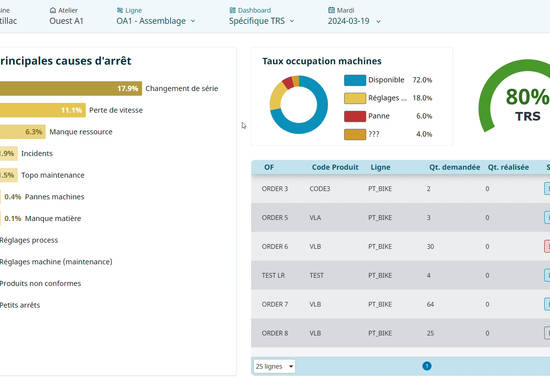Click the orange ??? legend swatch

[355, 134]
